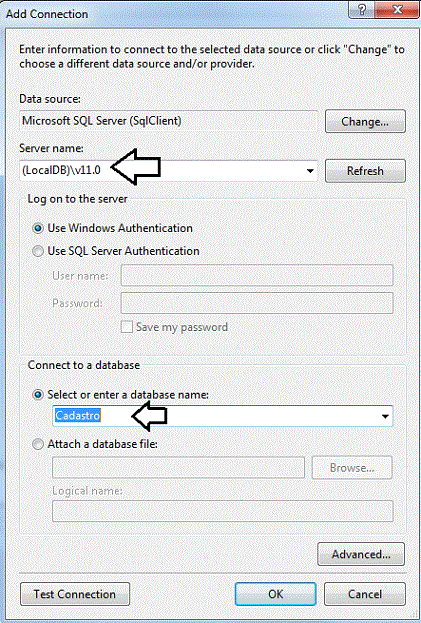421x623 pixels.
Task: Click the User name input field
Action: click(257, 275)
